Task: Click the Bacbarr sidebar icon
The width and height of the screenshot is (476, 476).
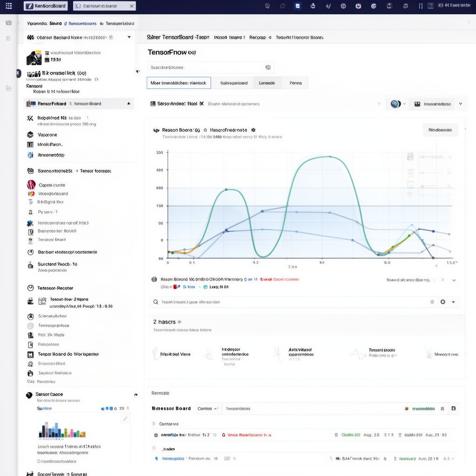Action: [x=30, y=252]
